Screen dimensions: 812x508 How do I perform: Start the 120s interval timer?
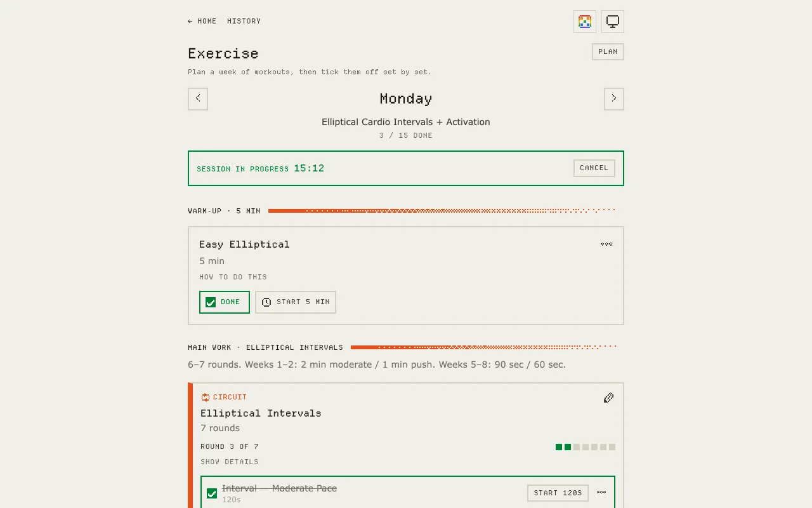[558, 493]
